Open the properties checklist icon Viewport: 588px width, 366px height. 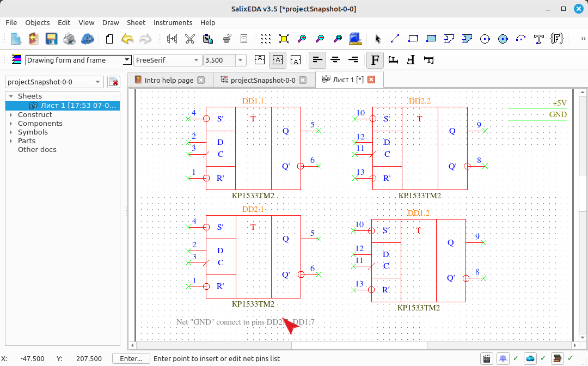pyautogui.click(x=244, y=39)
